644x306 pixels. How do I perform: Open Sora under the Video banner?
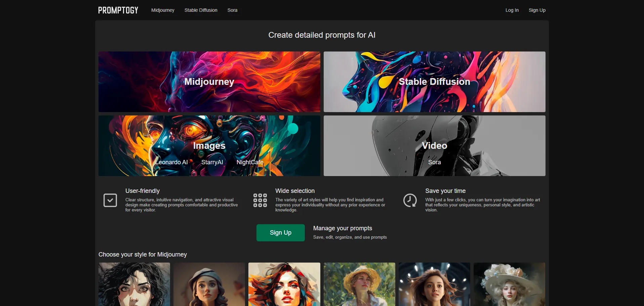434,162
